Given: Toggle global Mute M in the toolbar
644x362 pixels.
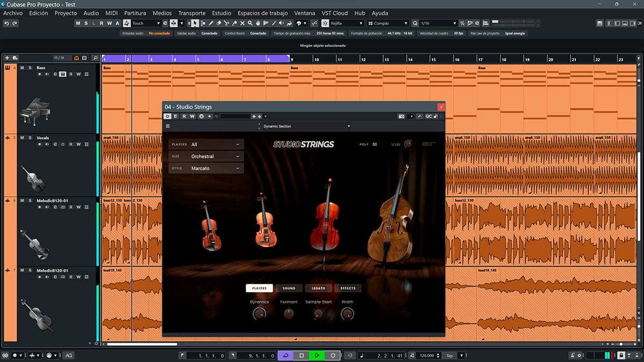Looking at the screenshot, I should (78, 23).
